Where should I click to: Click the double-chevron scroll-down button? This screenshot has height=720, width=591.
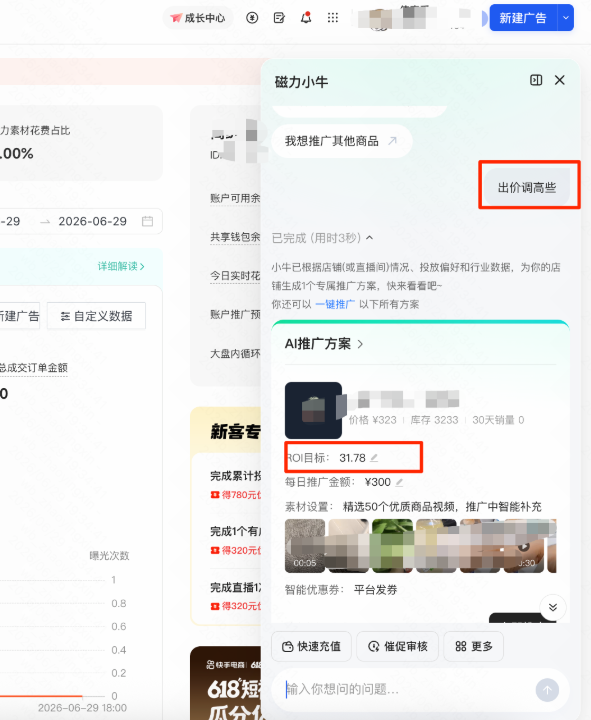click(553, 607)
